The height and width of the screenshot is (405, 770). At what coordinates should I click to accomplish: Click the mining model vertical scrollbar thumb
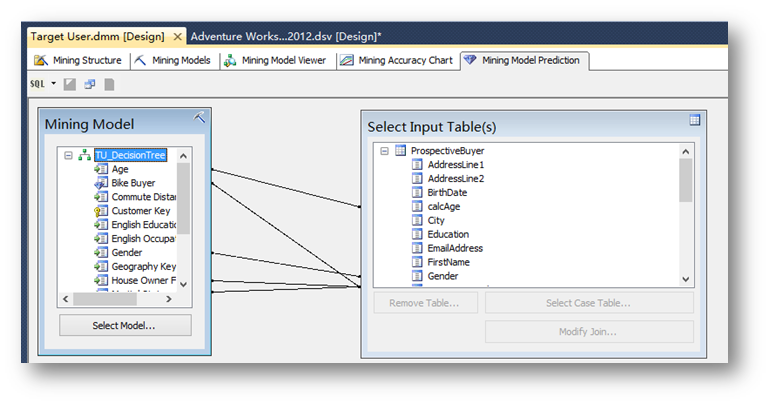[x=183, y=198]
